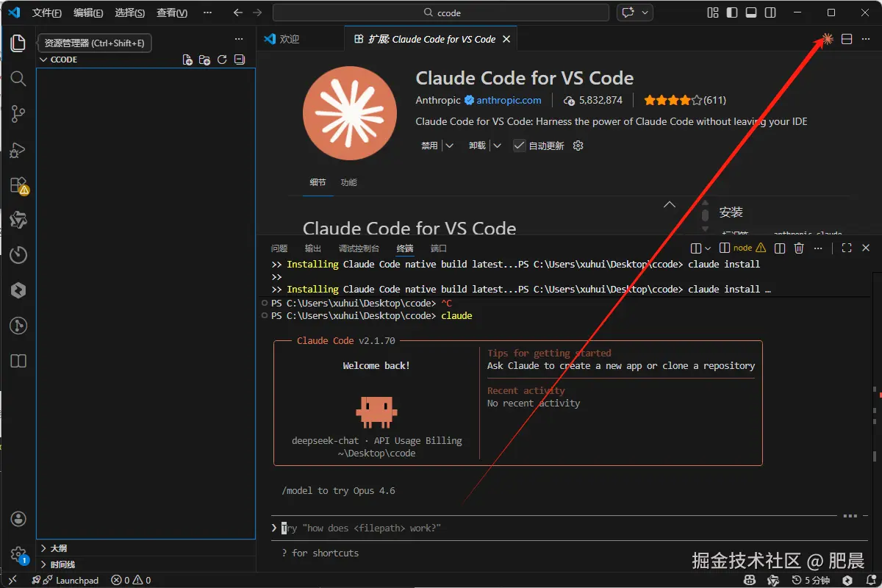Image resolution: width=882 pixels, height=588 pixels.
Task: Select the 功能 tab of extension page
Action: (x=349, y=182)
